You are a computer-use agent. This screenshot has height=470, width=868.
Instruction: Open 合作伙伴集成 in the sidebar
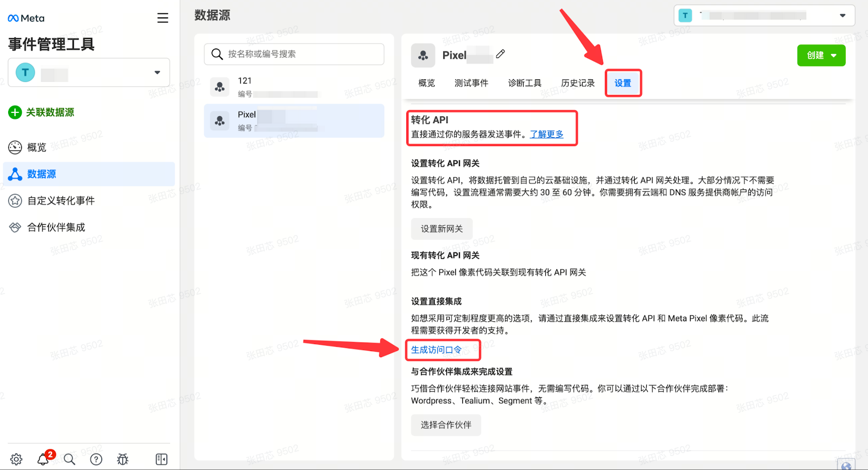click(56, 227)
